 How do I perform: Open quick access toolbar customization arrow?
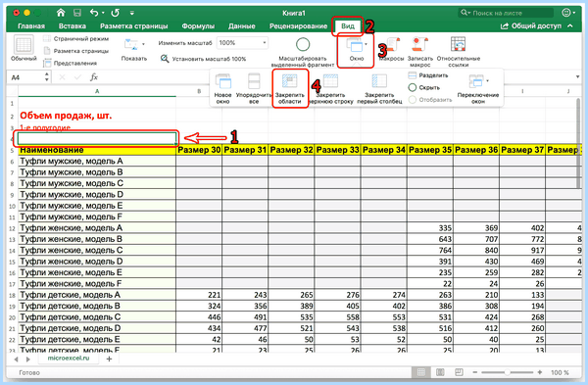(x=132, y=13)
